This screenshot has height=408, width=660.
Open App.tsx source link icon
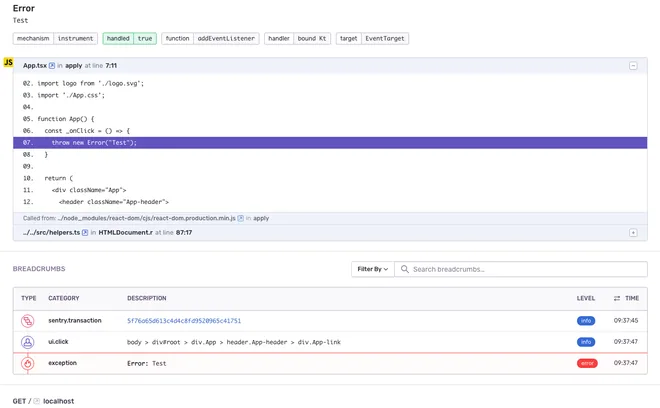[52, 66]
